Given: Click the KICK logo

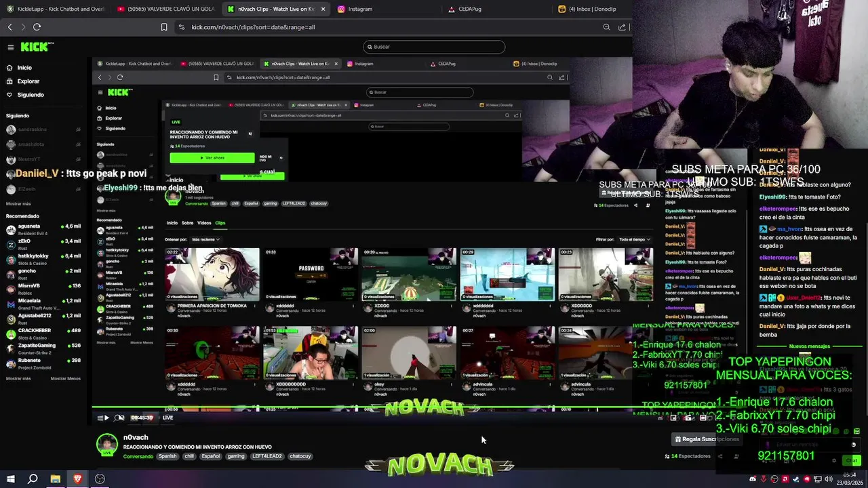Looking at the screenshot, I should [37, 47].
